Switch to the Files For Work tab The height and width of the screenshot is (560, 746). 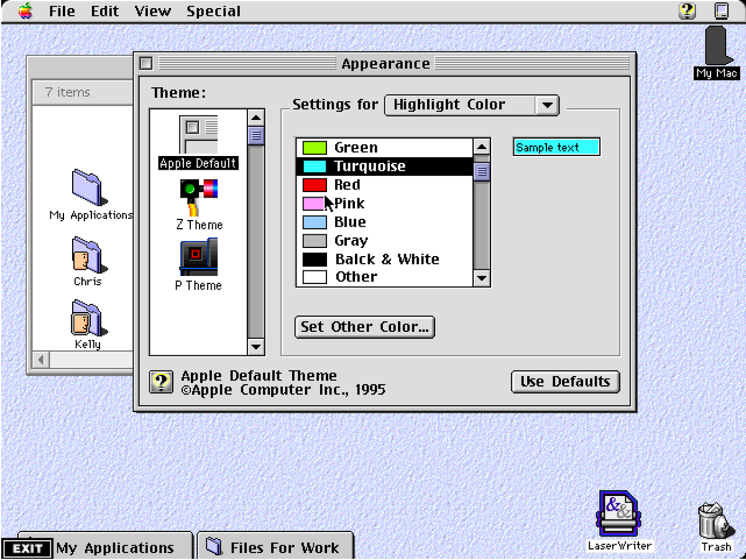[x=275, y=546]
